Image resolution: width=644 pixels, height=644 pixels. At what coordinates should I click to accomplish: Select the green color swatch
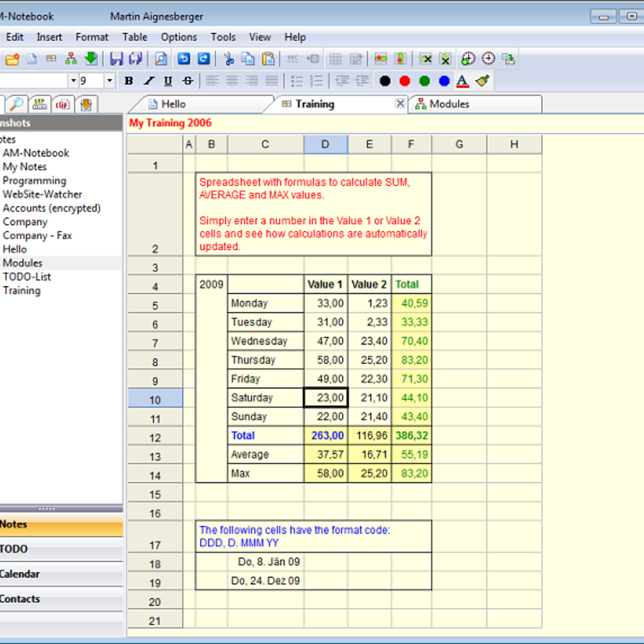pos(425,81)
